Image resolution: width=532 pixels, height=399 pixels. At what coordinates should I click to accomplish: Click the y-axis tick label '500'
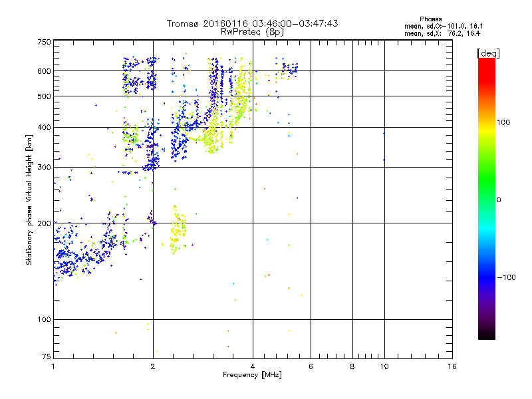pos(44,96)
